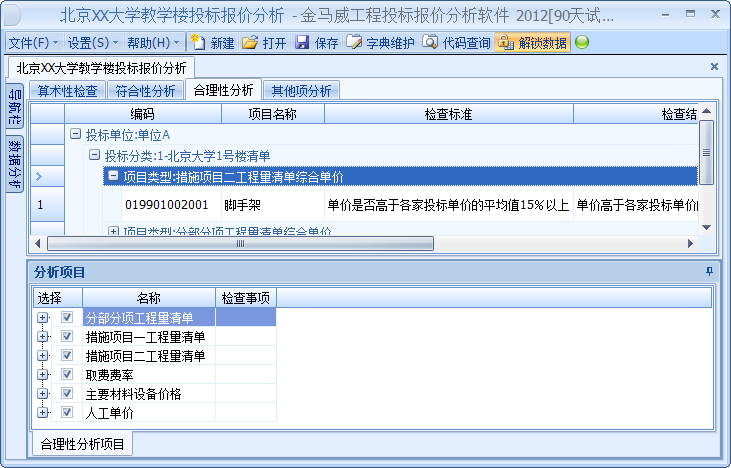
Task: Collapse the 投标单位:单位A tree node
Action: tap(75, 134)
